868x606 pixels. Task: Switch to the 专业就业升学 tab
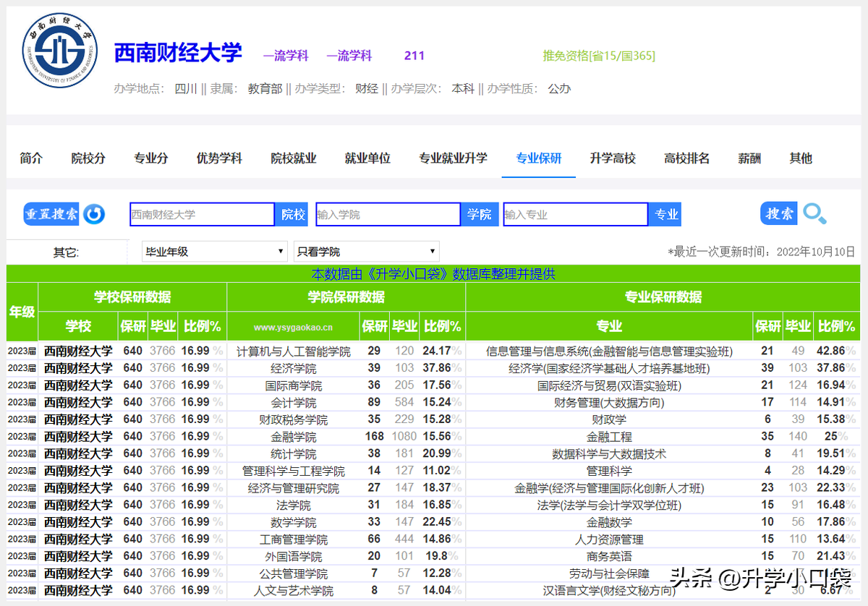(x=453, y=158)
